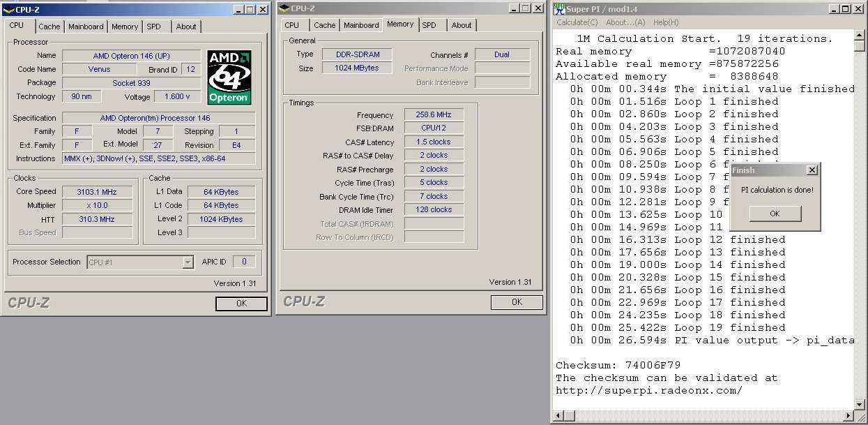Click memory Frequency value 258.6 MHz
This screenshot has height=425, width=868.
pyautogui.click(x=434, y=115)
